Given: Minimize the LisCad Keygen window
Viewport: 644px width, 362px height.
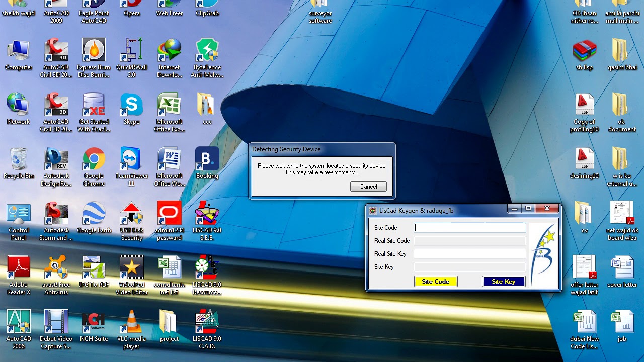Looking at the screenshot, I should pyautogui.click(x=514, y=209).
